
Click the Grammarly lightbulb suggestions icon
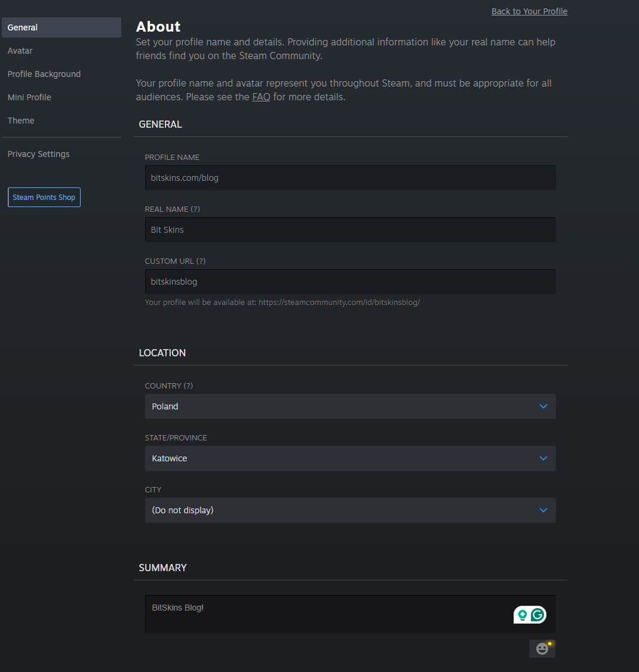(x=523, y=615)
